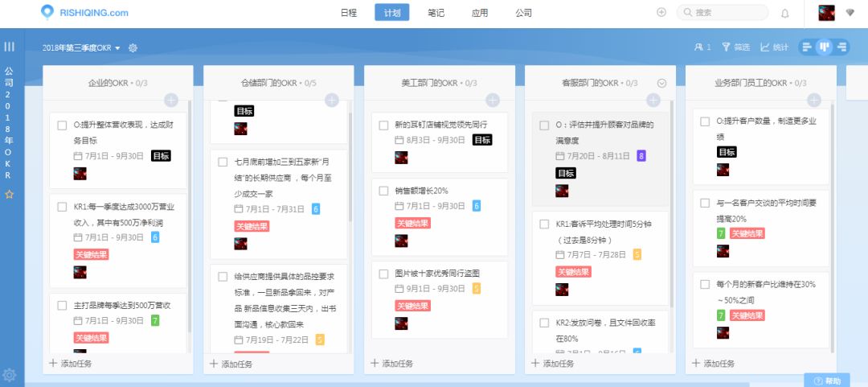Viewport: 868px width, 387px height.
Task: Open the user avatar in top bar
Action: tap(826, 13)
